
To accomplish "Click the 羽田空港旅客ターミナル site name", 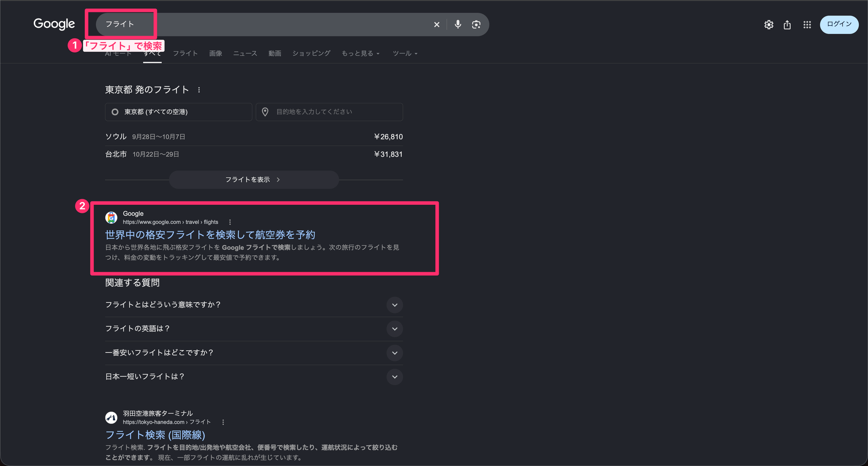I will [x=158, y=413].
